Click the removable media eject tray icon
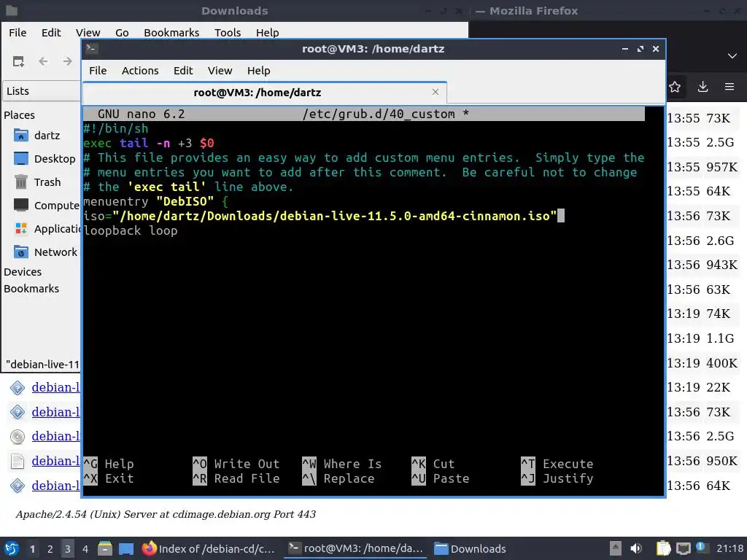The image size is (747, 560). coord(616,548)
